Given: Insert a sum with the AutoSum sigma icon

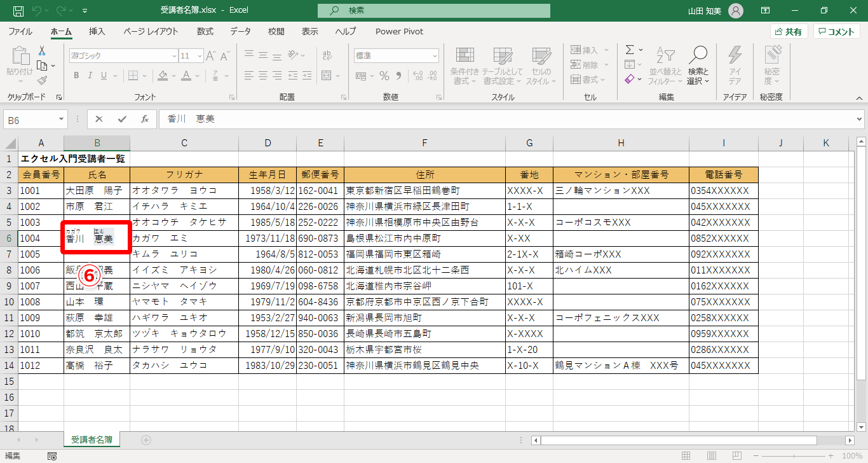Looking at the screenshot, I should 630,50.
